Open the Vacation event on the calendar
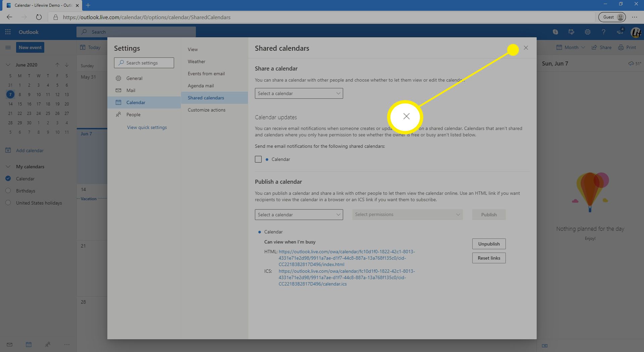Image resolution: width=644 pixels, height=352 pixels. tap(89, 199)
